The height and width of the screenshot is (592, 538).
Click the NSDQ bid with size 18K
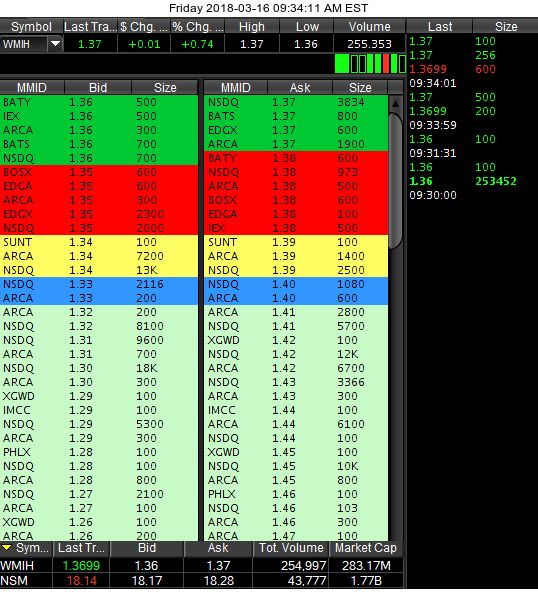99,368
